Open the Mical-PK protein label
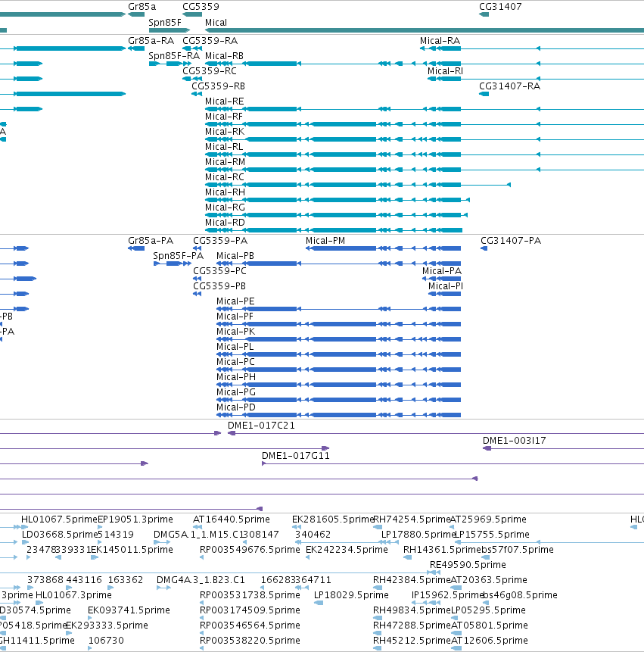 [x=236, y=332]
